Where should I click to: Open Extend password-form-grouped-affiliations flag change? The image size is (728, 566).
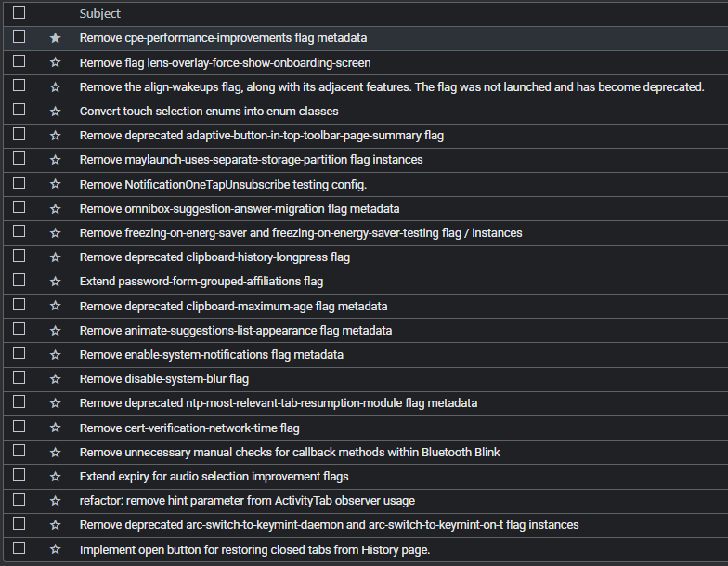pyautogui.click(x=201, y=282)
